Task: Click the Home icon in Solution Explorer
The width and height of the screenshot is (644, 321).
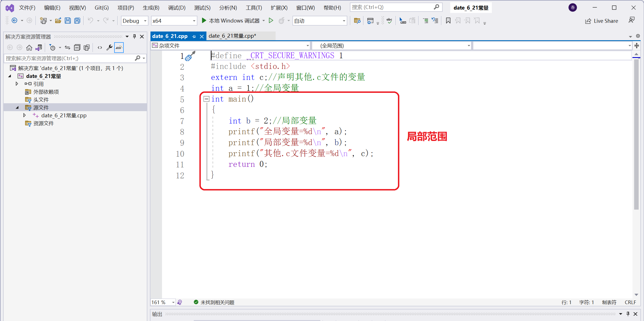Action: (29, 48)
